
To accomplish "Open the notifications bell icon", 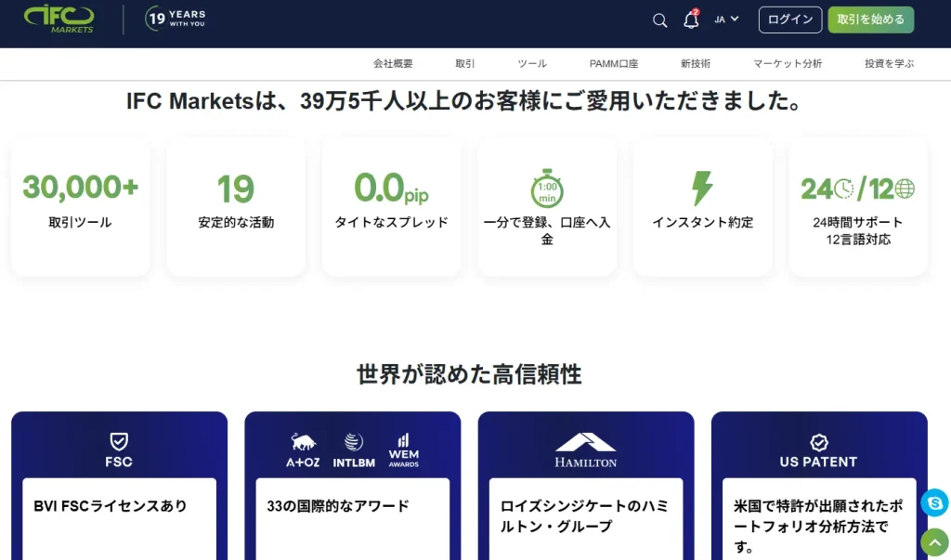I will coord(691,20).
